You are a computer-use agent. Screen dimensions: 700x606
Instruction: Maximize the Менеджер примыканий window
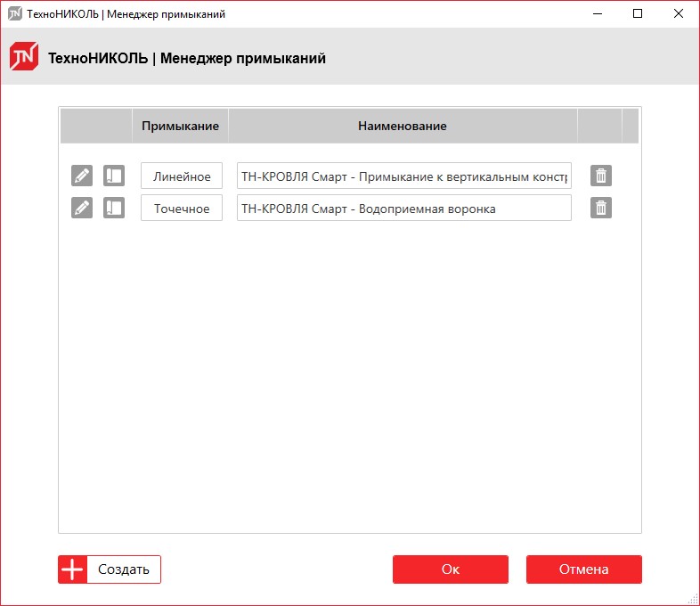638,14
